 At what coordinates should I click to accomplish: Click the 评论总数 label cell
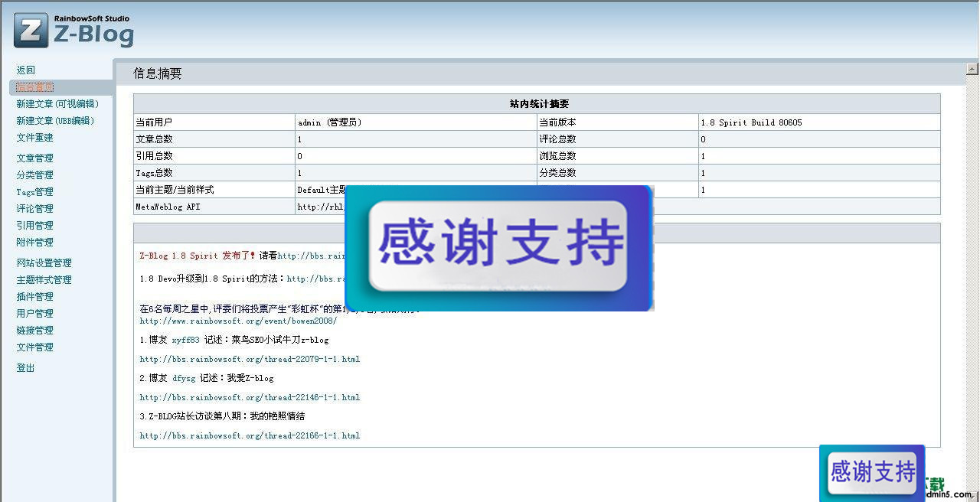618,139
